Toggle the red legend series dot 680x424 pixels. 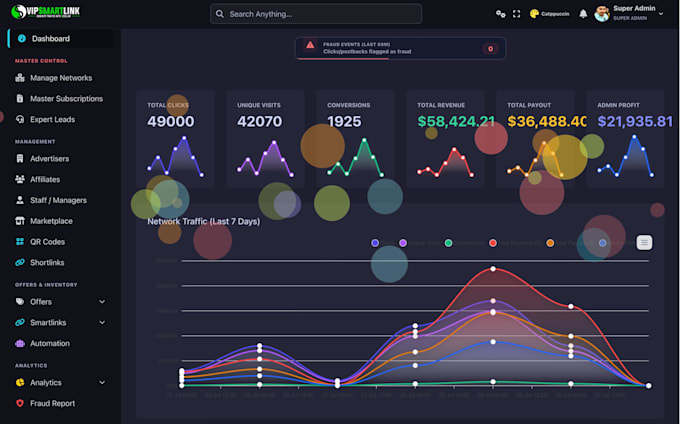493,243
